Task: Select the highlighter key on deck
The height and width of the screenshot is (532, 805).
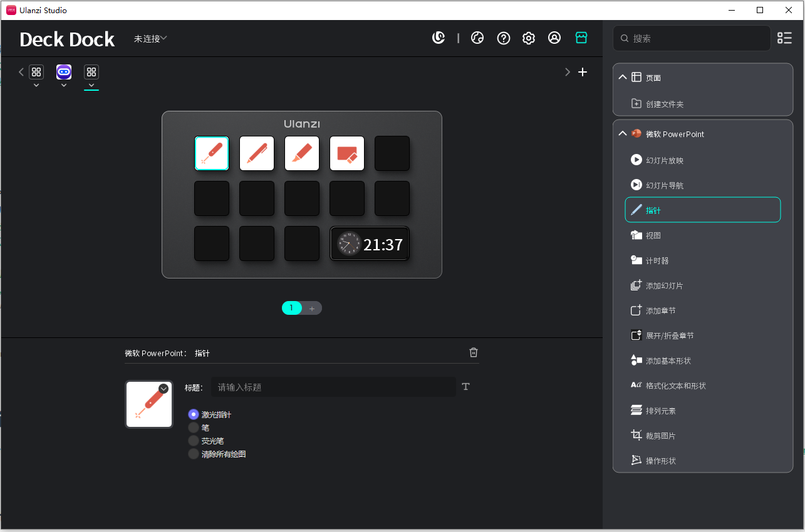Action: tap(302, 153)
